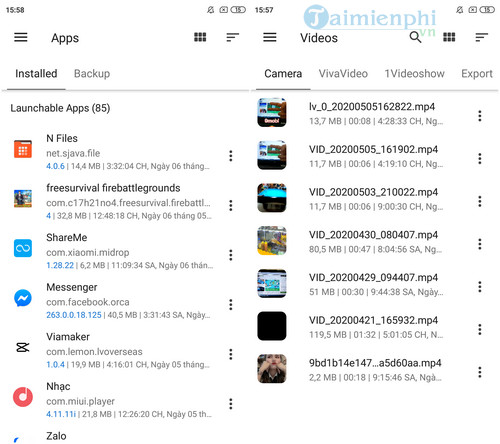Tap muted bell icon in Videos status bar
Viewport: 500px width, 444px height.
[x=460, y=10]
